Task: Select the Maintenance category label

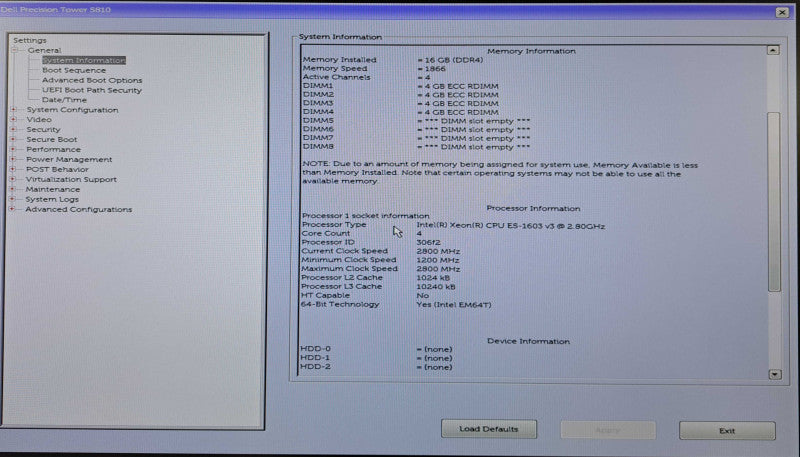Action: [53, 189]
